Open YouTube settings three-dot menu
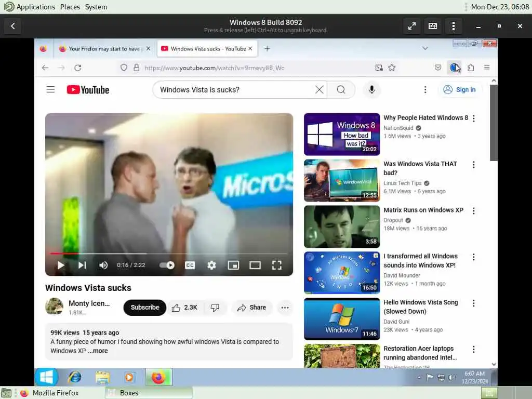Screen dimensions: 532x399 [x=425, y=89]
